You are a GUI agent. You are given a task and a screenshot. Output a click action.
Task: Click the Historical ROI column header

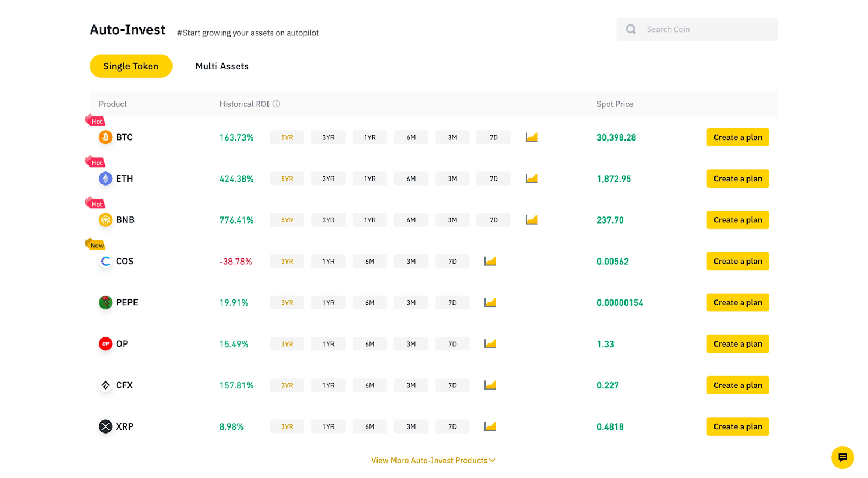[x=244, y=104]
